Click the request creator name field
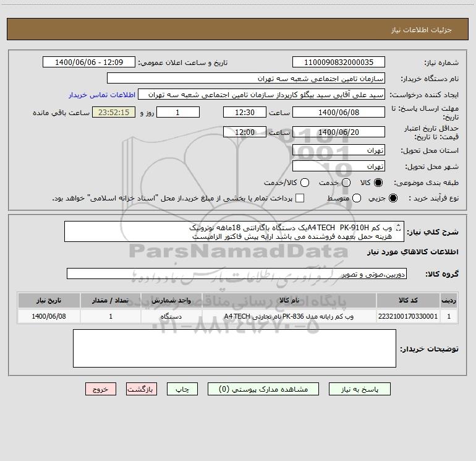 point(261,94)
